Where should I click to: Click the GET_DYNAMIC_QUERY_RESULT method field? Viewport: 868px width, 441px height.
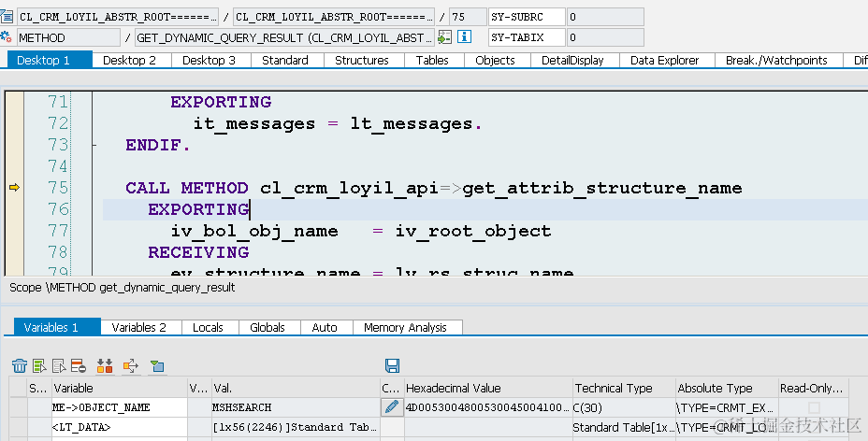click(x=284, y=37)
